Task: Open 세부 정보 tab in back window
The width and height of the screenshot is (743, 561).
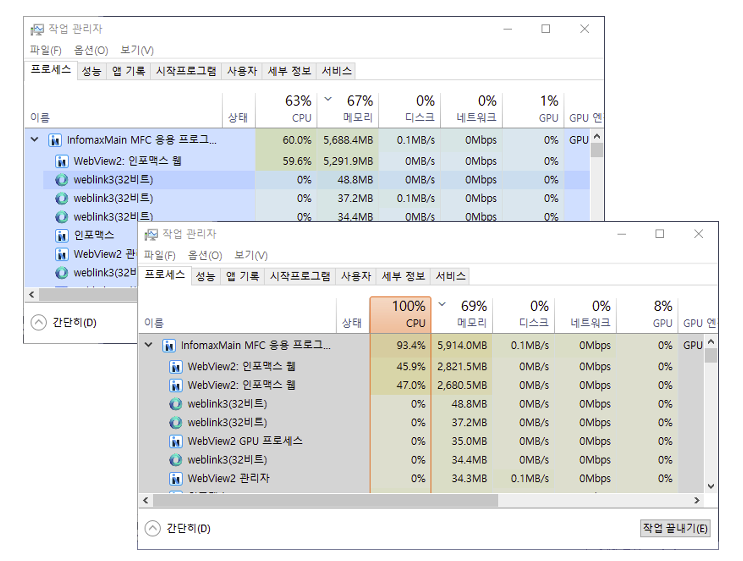Action: [289, 71]
